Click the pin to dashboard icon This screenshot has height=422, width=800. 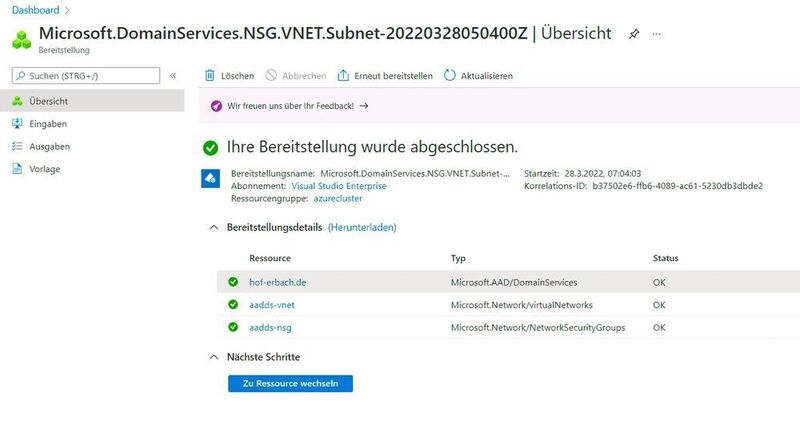(633, 33)
